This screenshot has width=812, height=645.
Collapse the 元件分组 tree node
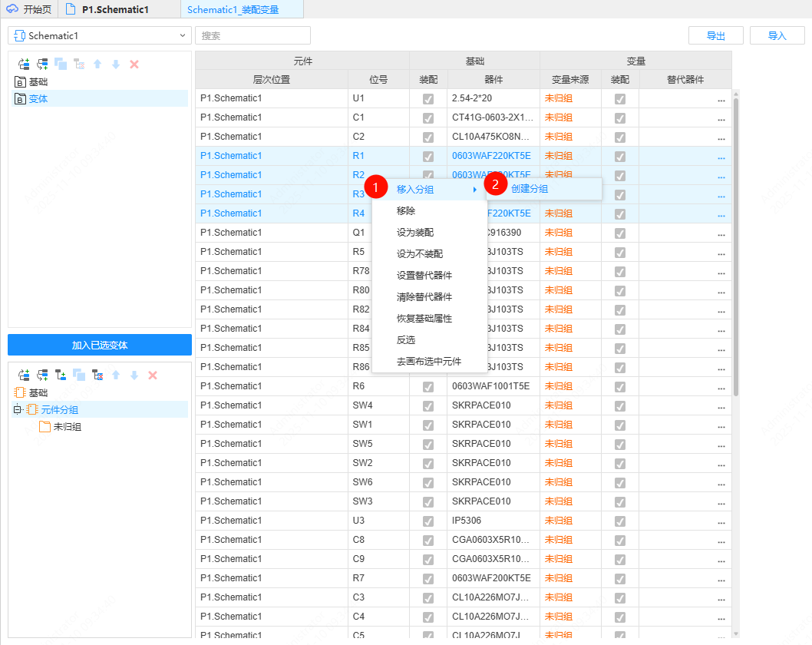tap(17, 408)
